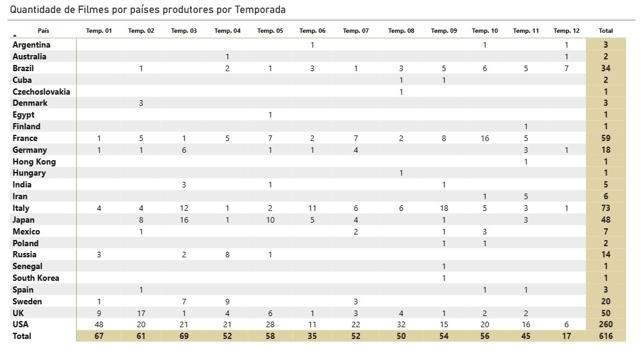This screenshot has height=360, width=644.
Task: Select the USA row label
Action: (x=20, y=324)
